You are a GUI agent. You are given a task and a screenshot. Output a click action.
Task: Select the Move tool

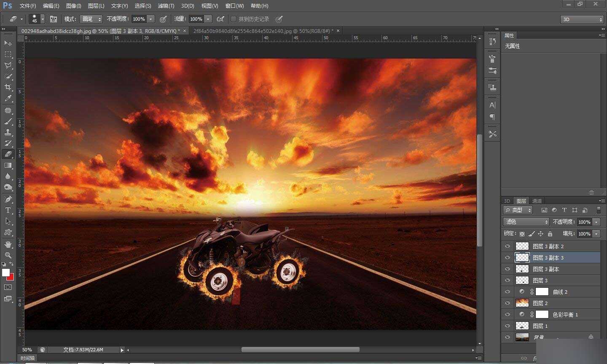8,43
